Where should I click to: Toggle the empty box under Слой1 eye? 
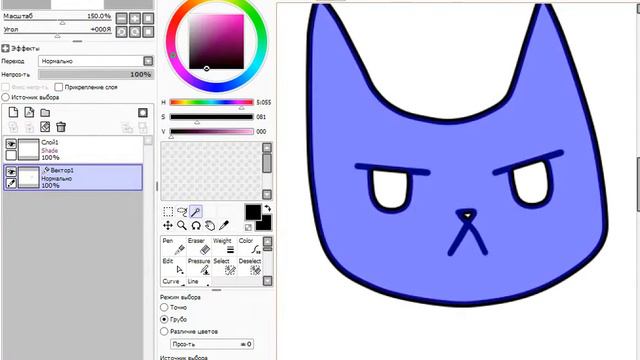click(11, 155)
